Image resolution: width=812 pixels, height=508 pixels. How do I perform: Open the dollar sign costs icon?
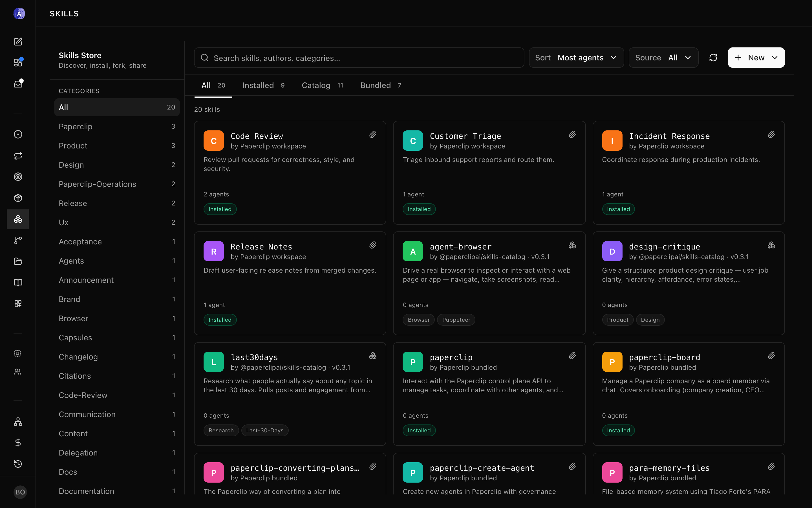click(x=18, y=443)
